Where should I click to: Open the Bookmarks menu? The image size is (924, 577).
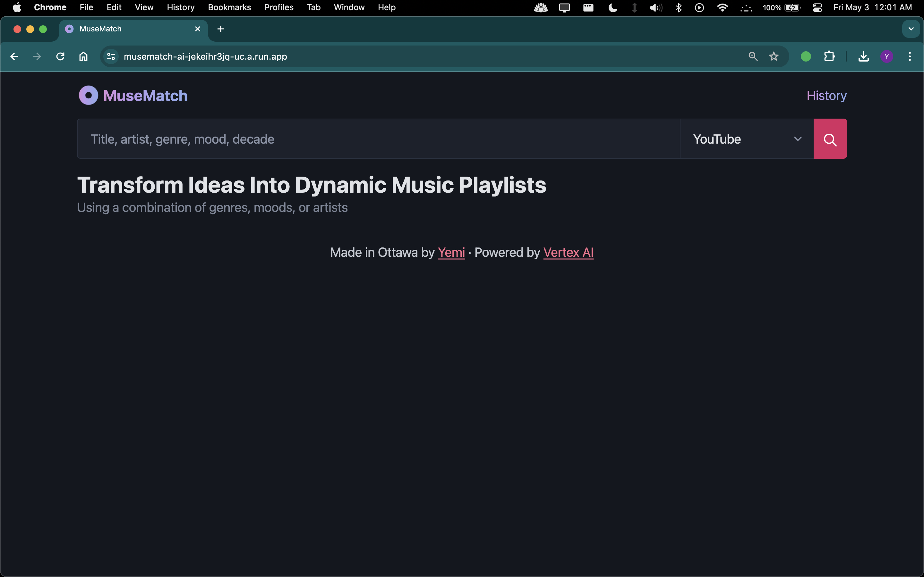[x=229, y=8]
